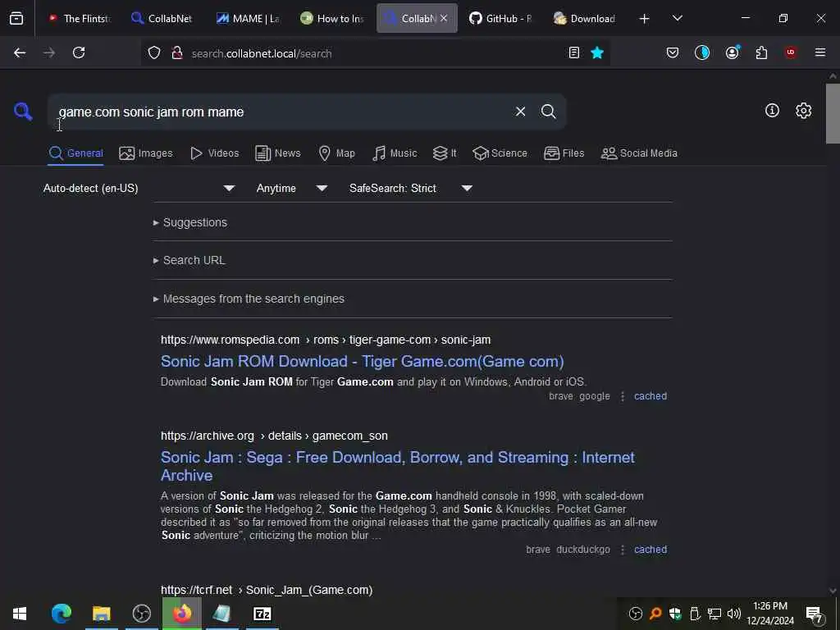Switch to the MAME tab
The image size is (840, 630).
pyautogui.click(x=246, y=18)
